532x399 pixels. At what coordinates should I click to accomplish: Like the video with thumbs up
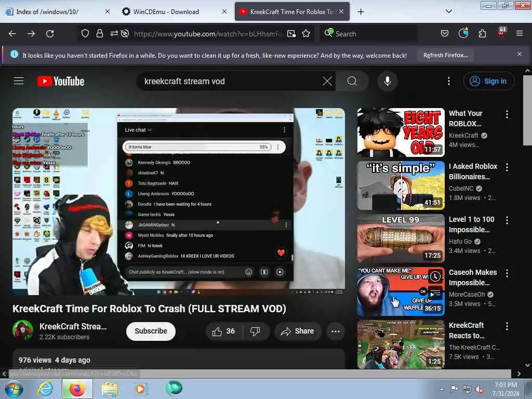[x=223, y=331]
